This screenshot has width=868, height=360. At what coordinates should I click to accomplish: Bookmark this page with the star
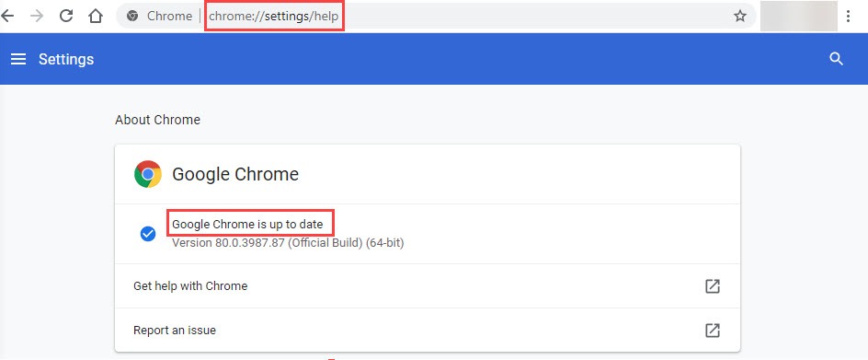tap(740, 16)
